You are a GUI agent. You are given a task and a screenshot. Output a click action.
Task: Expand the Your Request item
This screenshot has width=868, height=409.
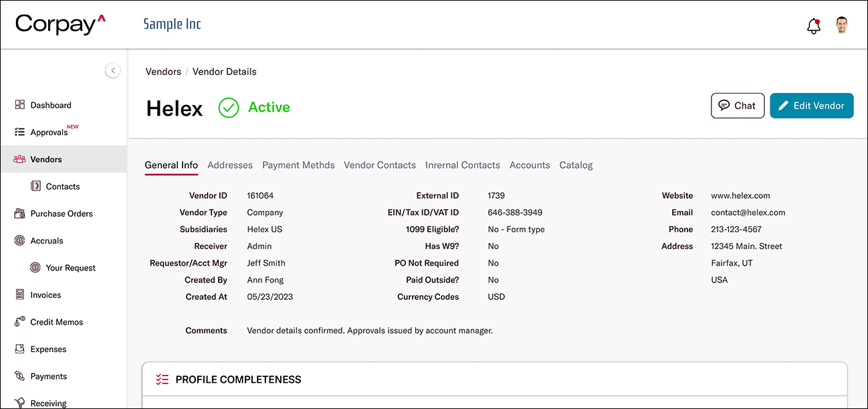35,267
